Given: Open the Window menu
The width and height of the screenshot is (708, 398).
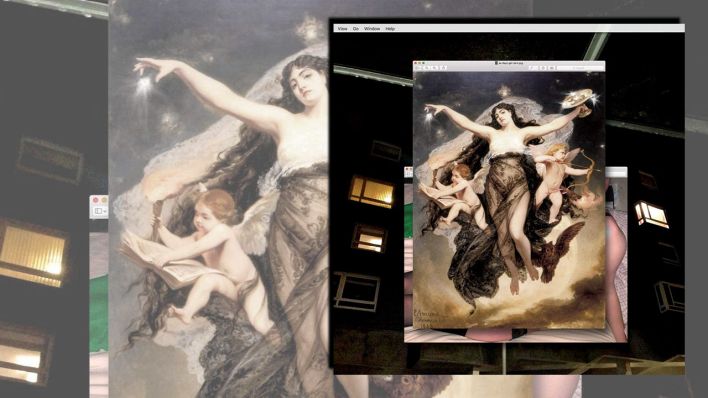Looking at the screenshot, I should click(372, 28).
